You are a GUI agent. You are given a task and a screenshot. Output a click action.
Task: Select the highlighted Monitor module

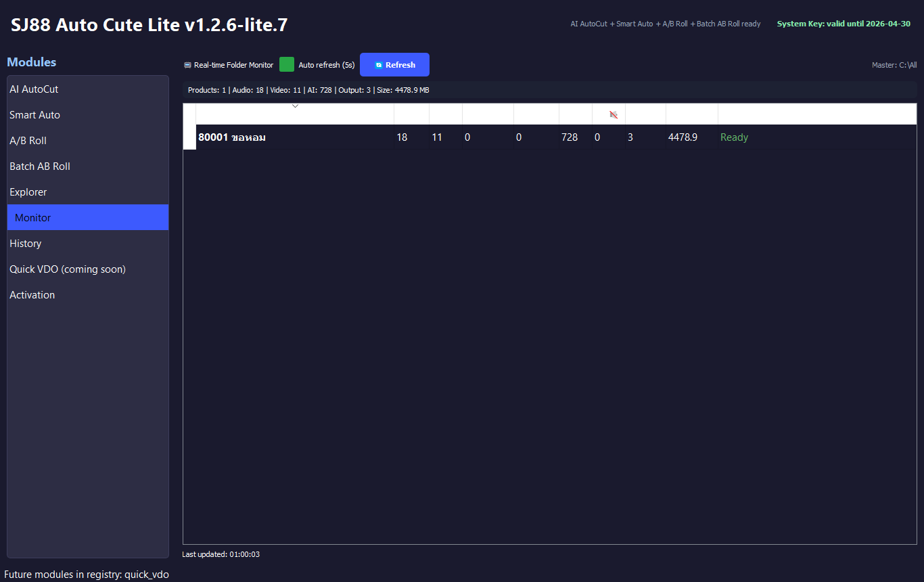pyautogui.click(x=33, y=218)
